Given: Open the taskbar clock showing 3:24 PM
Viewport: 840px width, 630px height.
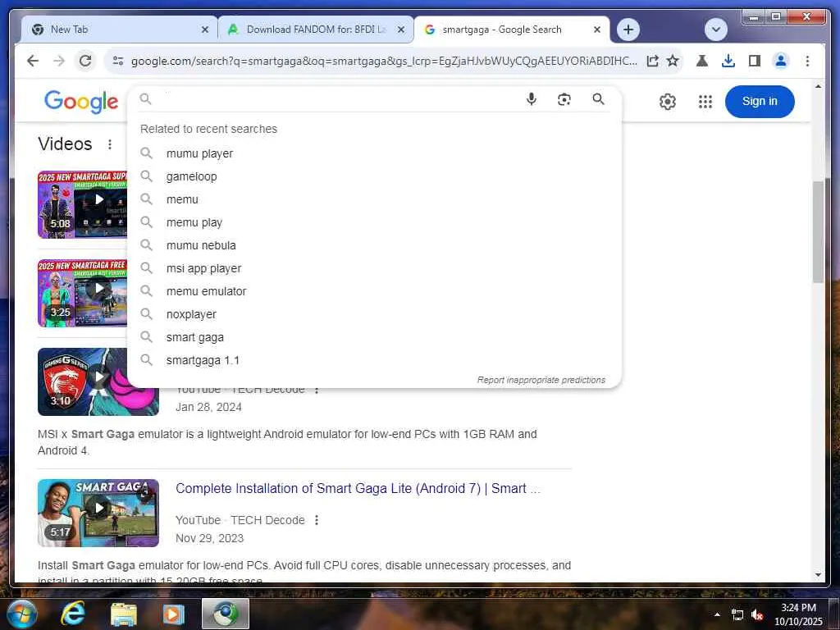Looking at the screenshot, I should tap(798, 614).
